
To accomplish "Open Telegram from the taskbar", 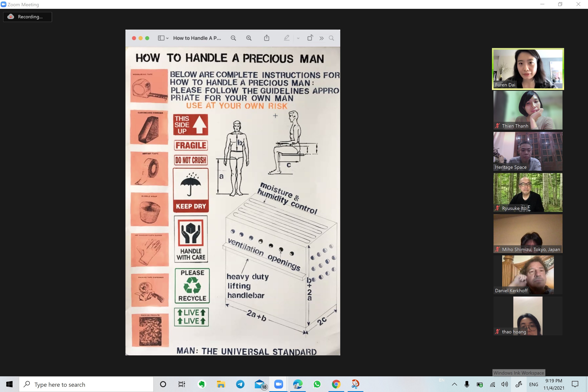I will pos(240,384).
